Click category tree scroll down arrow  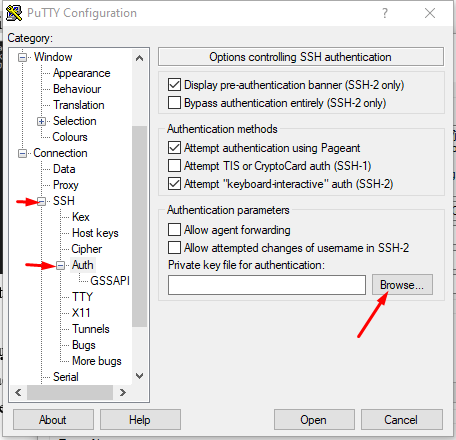coord(140,376)
